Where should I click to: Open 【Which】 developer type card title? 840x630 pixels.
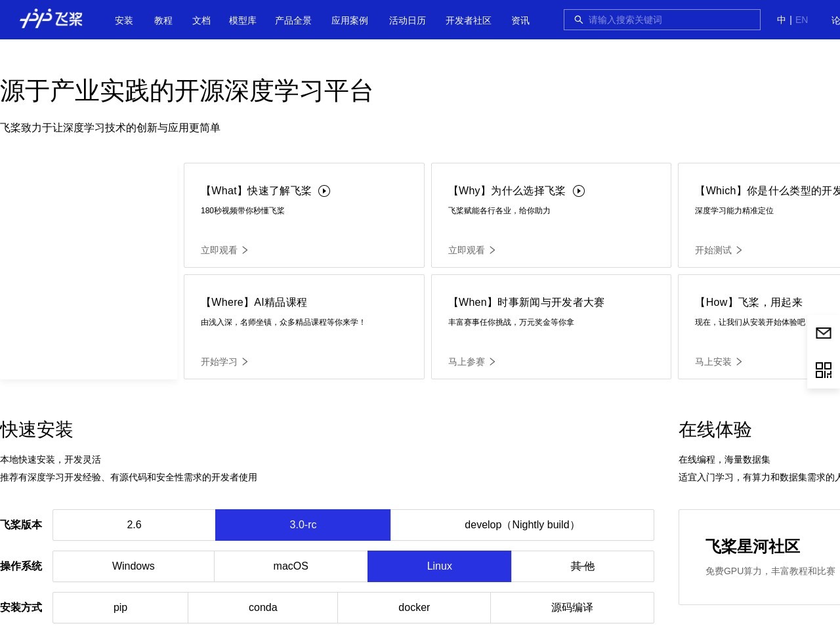[x=767, y=191]
